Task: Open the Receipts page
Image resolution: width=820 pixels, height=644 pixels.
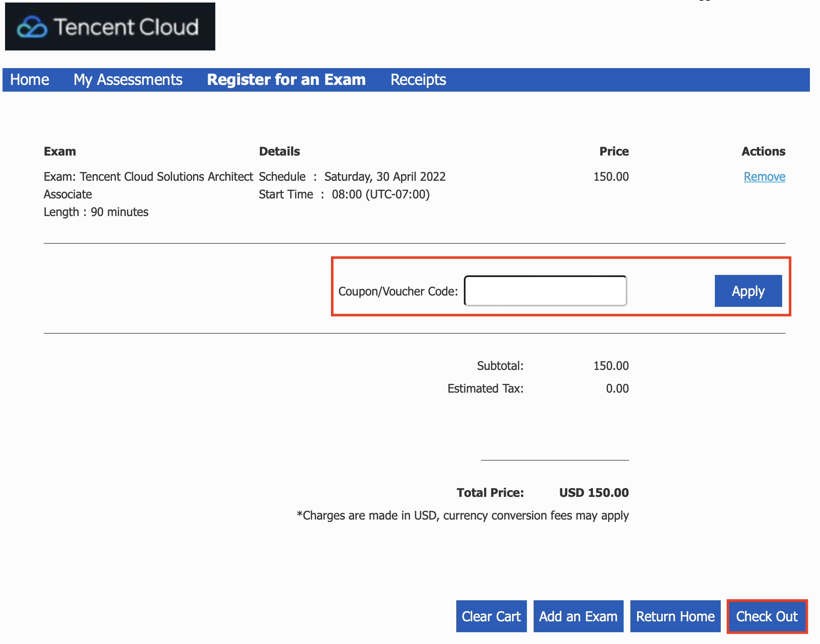Action: click(418, 80)
